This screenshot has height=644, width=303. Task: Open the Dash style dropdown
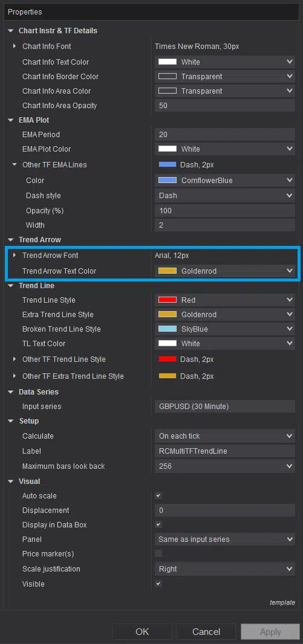225,196
